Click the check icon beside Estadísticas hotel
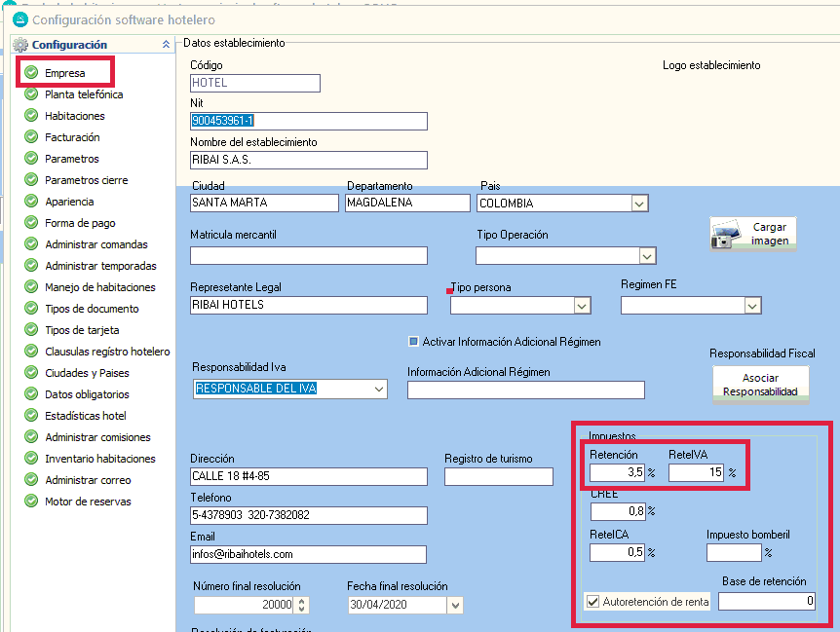This screenshot has width=840, height=632. click(x=31, y=416)
